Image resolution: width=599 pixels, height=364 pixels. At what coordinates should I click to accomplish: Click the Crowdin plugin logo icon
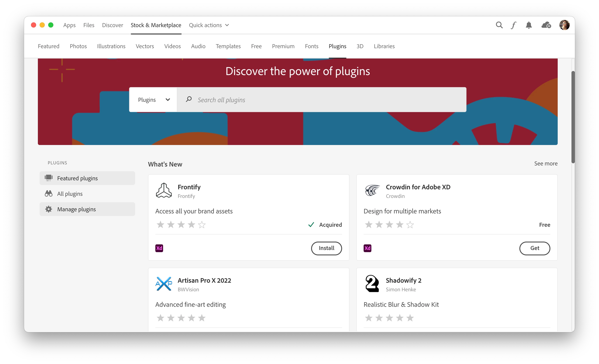click(x=372, y=191)
